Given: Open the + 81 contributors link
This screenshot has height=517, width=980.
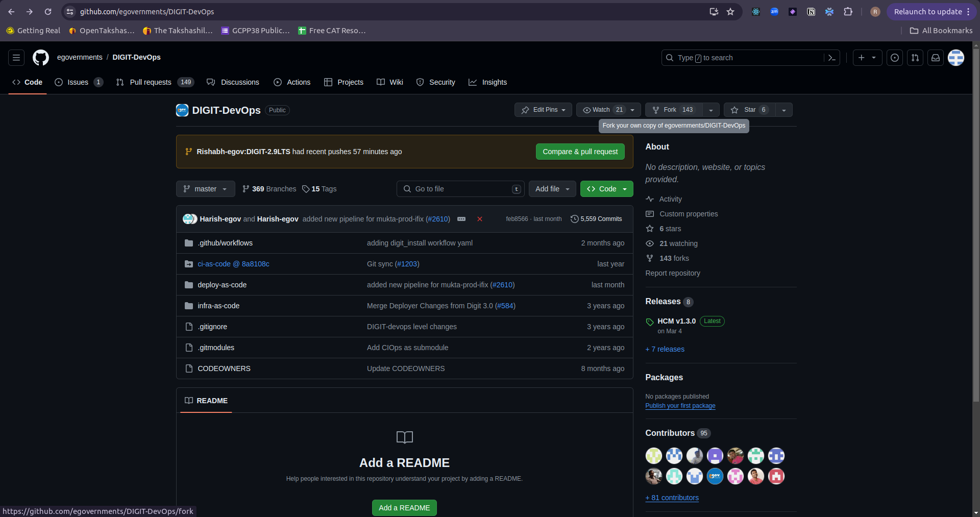Looking at the screenshot, I should pyautogui.click(x=672, y=498).
